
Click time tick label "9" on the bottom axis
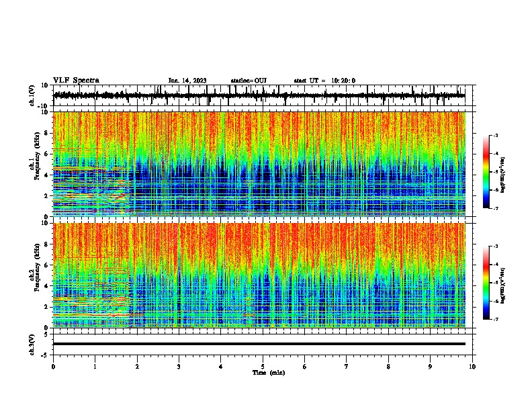coord(430,367)
